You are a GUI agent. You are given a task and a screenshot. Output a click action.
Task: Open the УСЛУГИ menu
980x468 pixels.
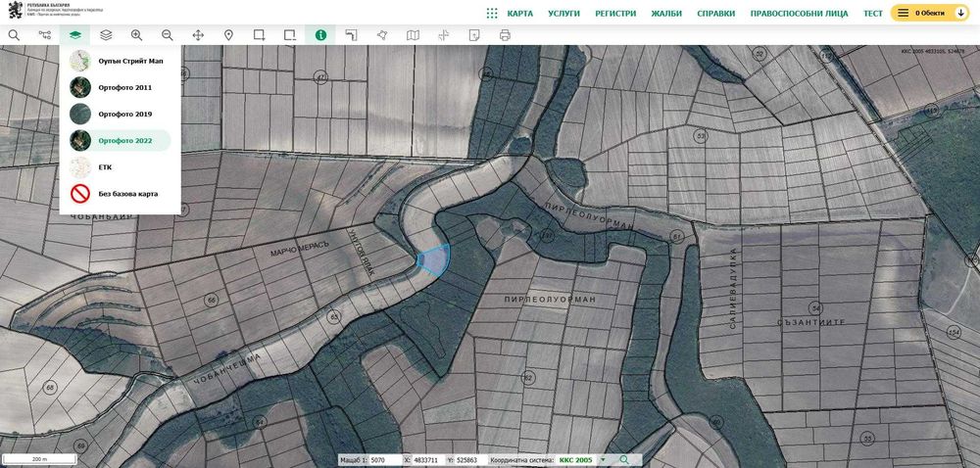pos(563,14)
